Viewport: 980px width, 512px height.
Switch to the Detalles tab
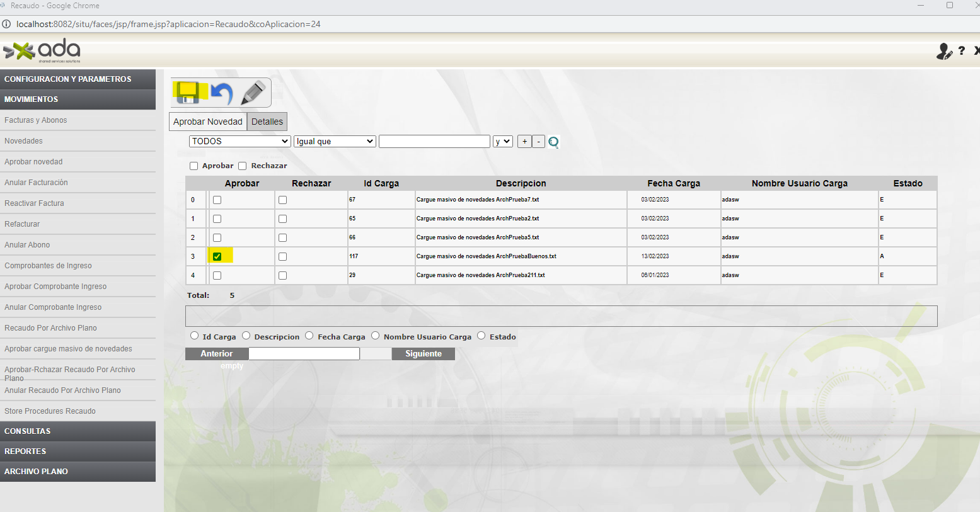point(267,122)
